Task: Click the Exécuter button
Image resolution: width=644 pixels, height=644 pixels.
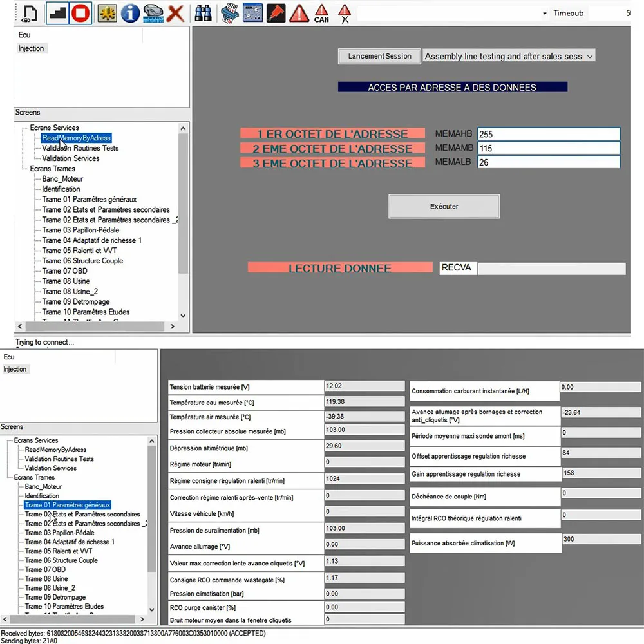Action: 444,207
